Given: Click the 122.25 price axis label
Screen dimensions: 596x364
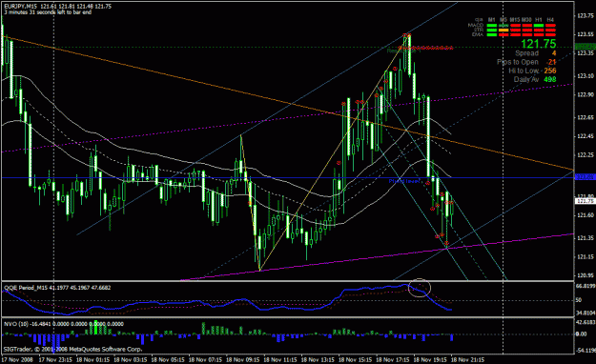Looking at the screenshot, I should (x=586, y=154).
